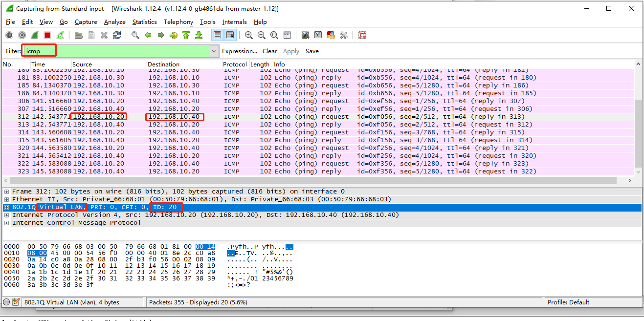Screen dimensions: 644x321
Task: Open the Statistics menu
Action: coord(145,22)
